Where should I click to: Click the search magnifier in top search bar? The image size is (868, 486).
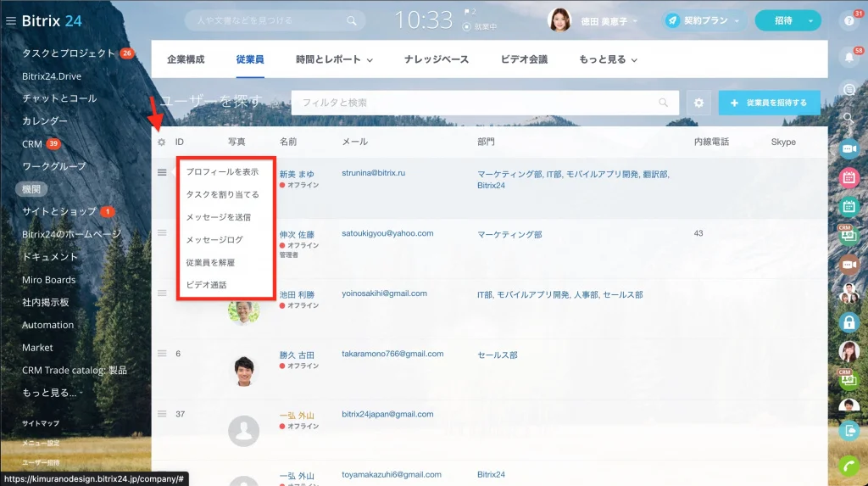[x=352, y=20]
